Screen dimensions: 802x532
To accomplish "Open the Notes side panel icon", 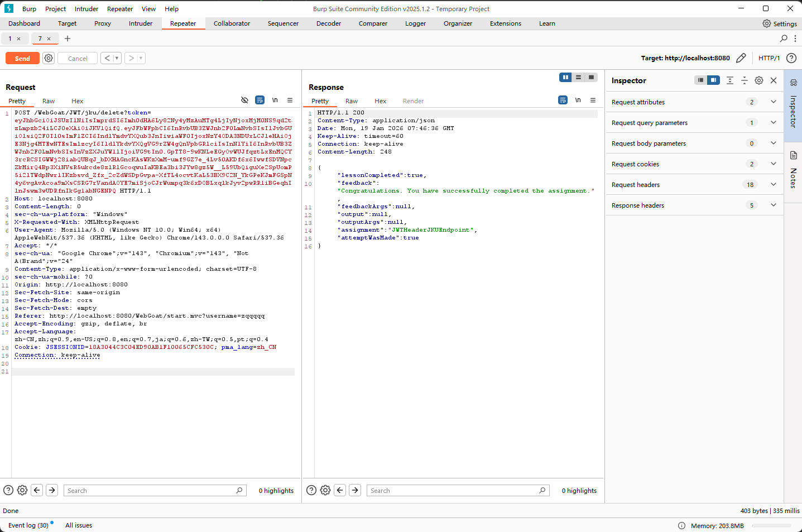I will [x=793, y=155].
